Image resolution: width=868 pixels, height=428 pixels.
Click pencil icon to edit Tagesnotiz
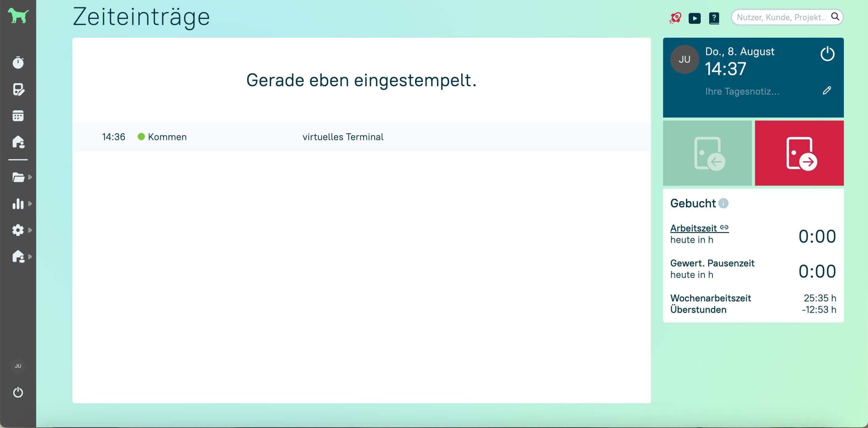pos(827,91)
